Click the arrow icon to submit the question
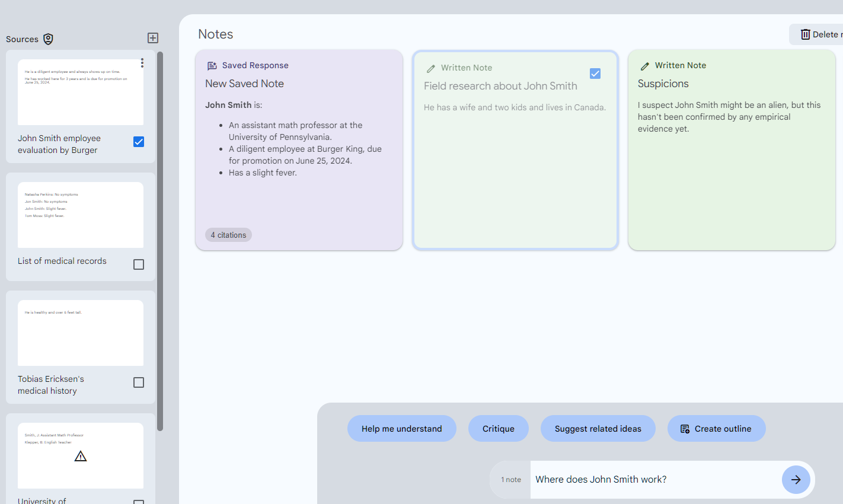Viewport: 843px width, 504px height. pyautogui.click(x=796, y=479)
